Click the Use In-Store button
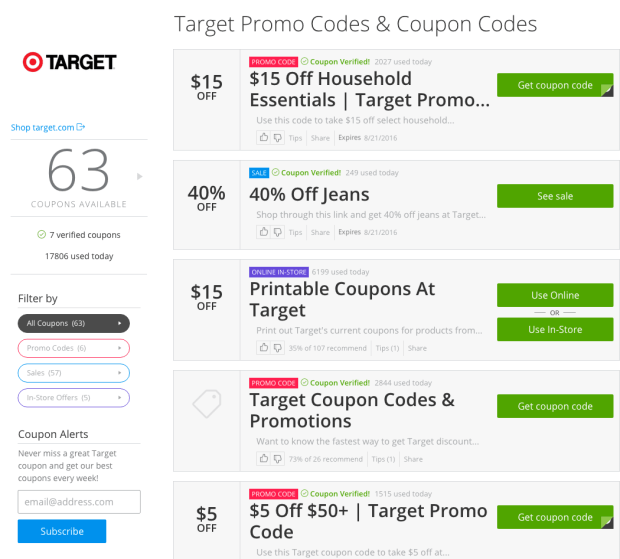 555,330
